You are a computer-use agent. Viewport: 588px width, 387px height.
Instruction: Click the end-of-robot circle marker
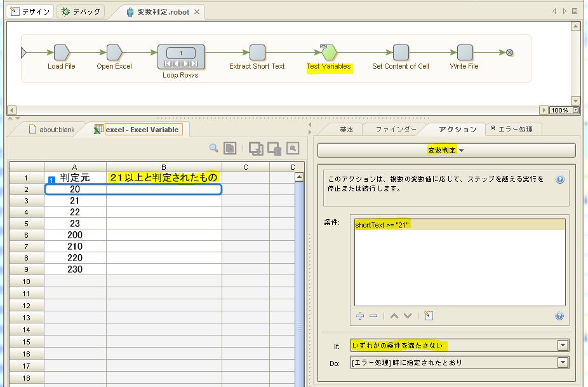[510, 53]
